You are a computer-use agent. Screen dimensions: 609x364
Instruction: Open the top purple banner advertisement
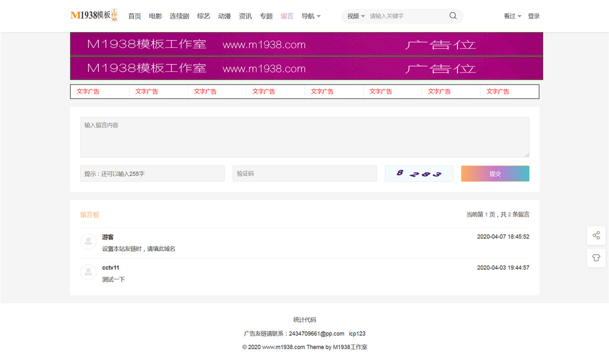coord(307,44)
